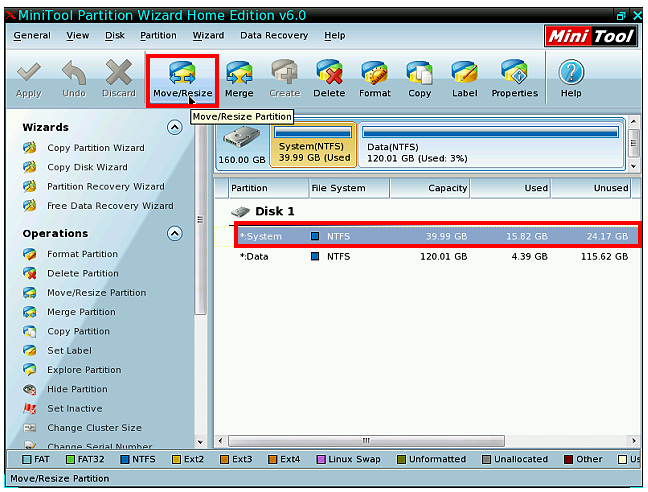Sort by Capacity column header

pyautogui.click(x=430, y=188)
